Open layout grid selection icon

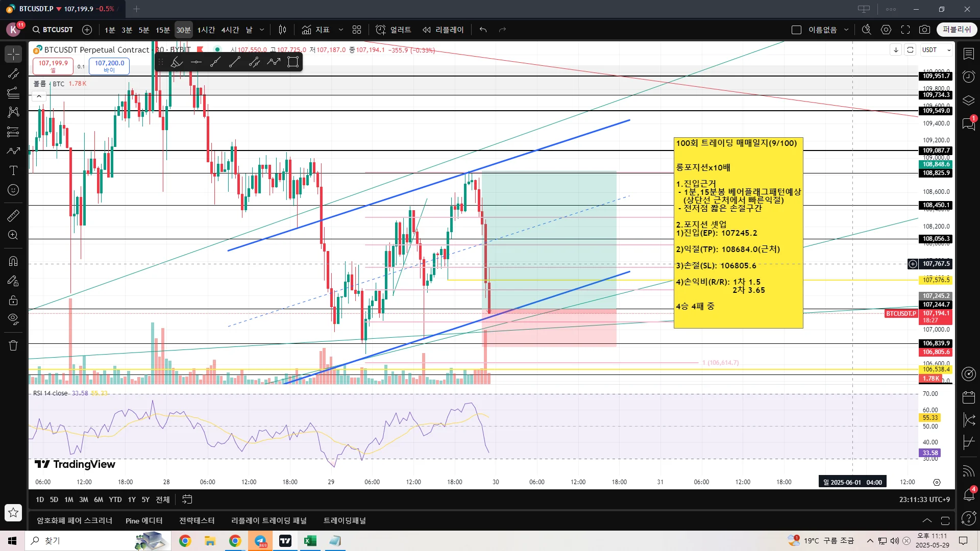click(357, 30)
